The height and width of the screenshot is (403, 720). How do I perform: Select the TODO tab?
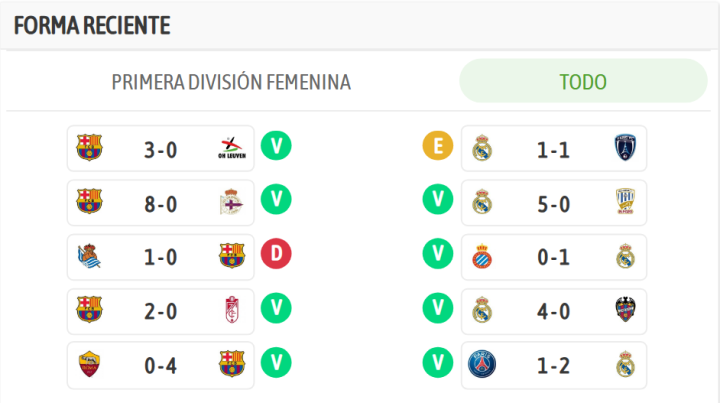[582, 82]
